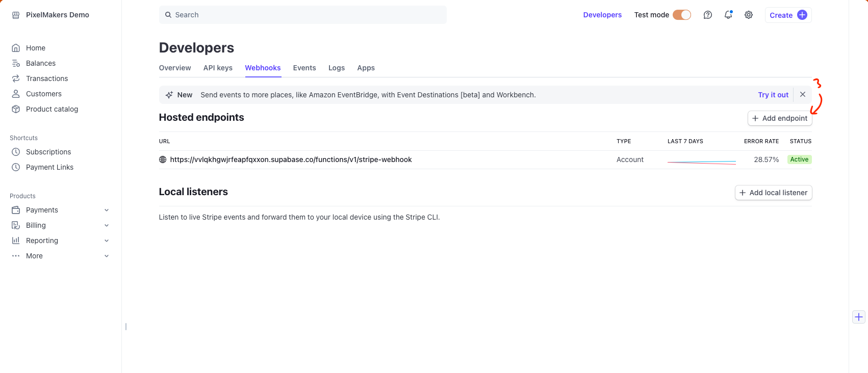Dismiss the Event Destinations banner
This screenshot has width=868, height=373.
coord(803,94)
